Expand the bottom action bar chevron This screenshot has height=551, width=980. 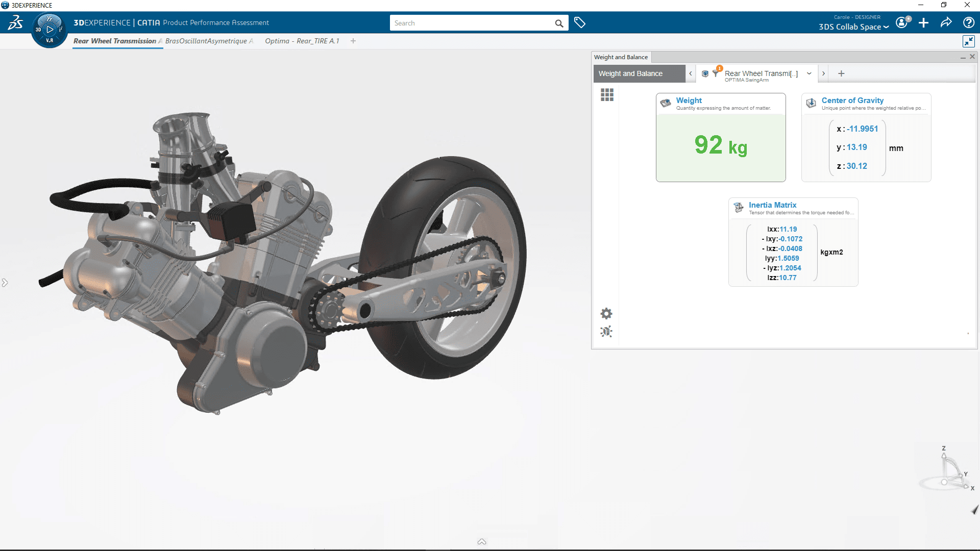[x=481, y=542]
